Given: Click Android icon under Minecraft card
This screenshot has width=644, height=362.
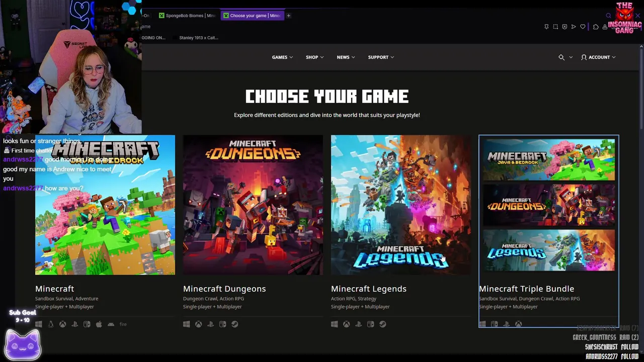Looking at the screenshot, I should (111, 324).
